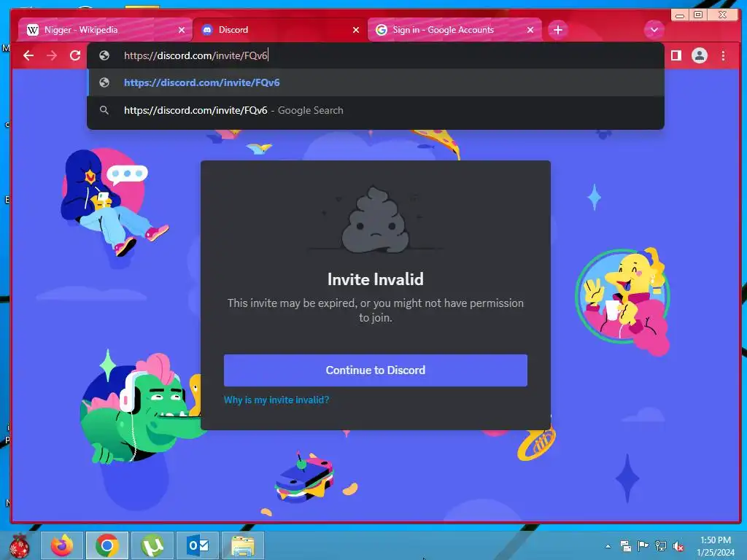747x560 pixels.
Task: Close the Discord tab
Action: click(x=356, y=30)
